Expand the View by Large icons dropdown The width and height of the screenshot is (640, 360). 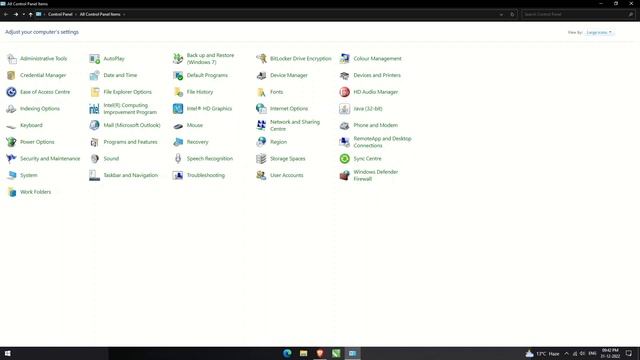tap(599, 32)
